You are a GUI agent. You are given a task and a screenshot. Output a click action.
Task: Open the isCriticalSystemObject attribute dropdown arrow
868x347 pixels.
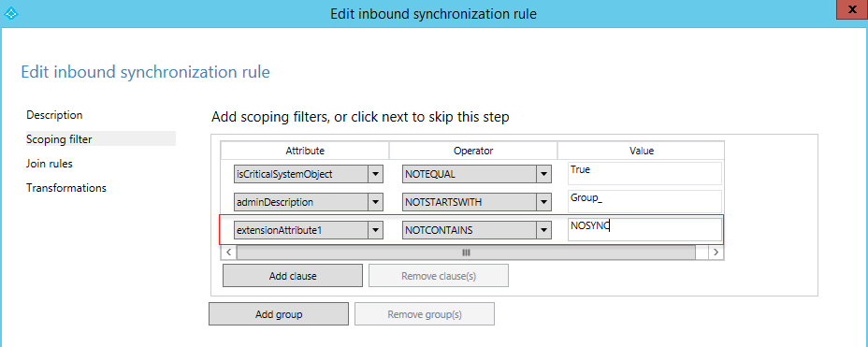point(376,174)
